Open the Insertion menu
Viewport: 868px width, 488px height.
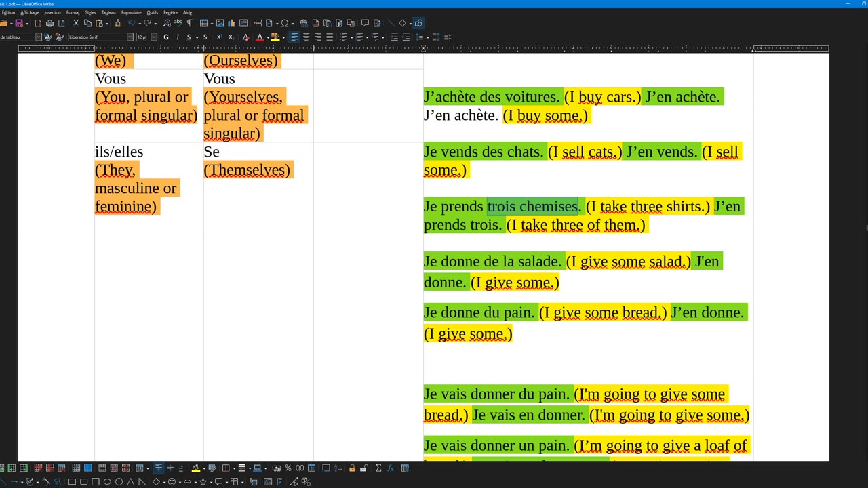click(52, 12)
